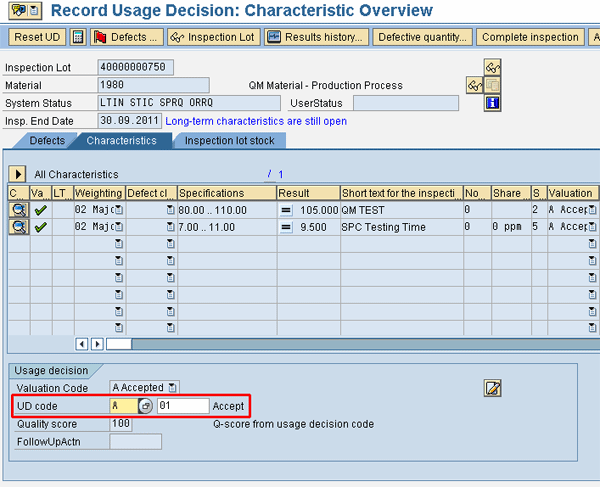Click the System Status field
Image resolution: width=600 pixels, height=487 pixels.
click(x=189, y=103)
